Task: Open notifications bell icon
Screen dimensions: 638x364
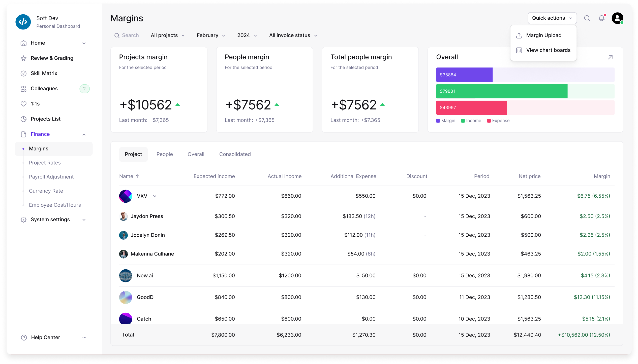Action: pyautogui.click(x=601, y=18)
